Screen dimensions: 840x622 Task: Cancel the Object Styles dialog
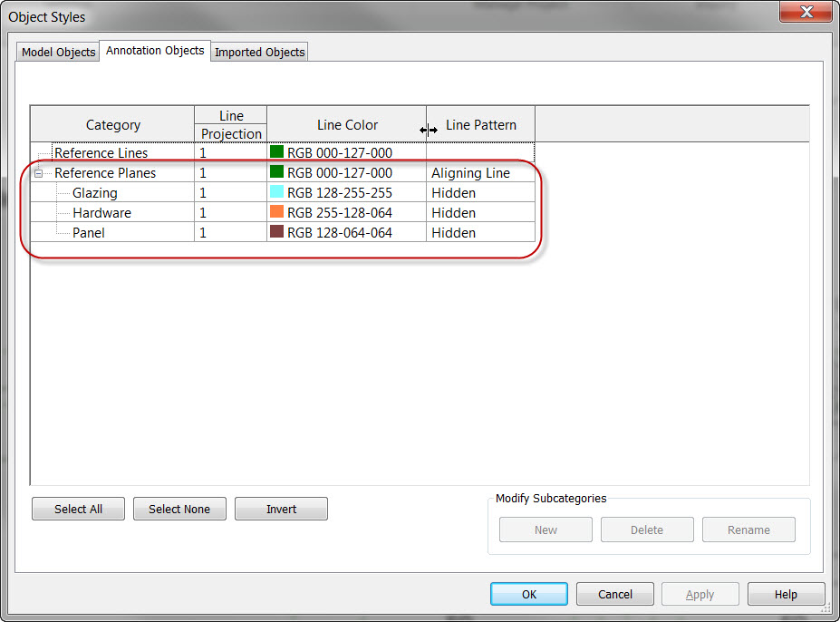click(x=614, y=594)
